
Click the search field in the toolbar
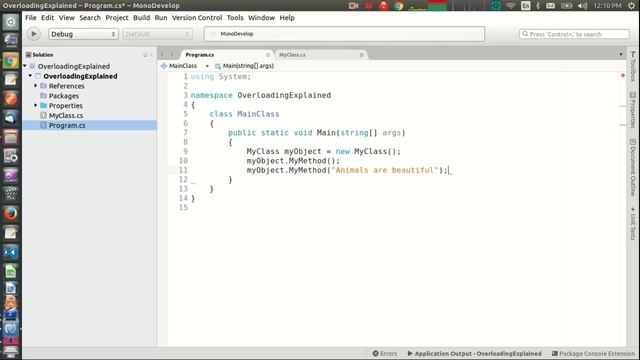pyautogui.click(x=574, y=34)
